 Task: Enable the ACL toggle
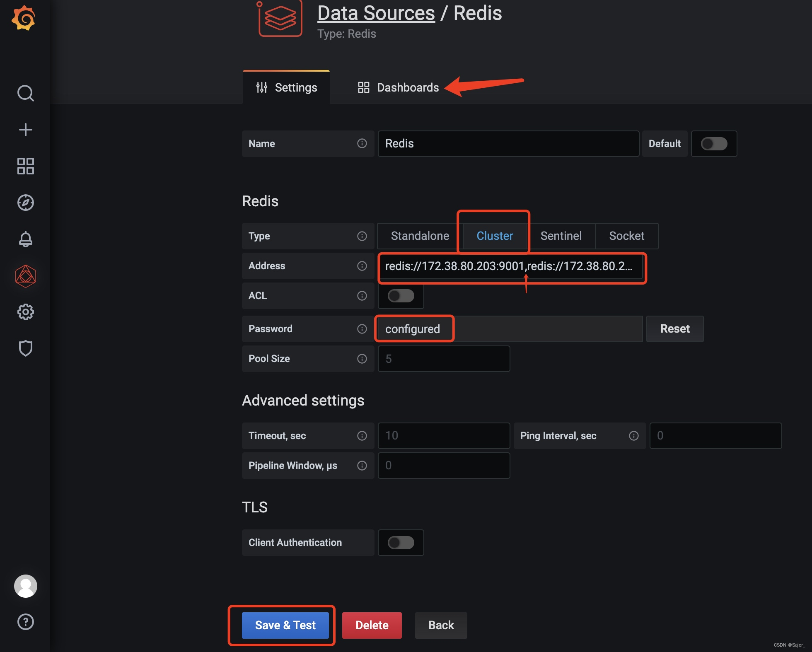(400, 296)
